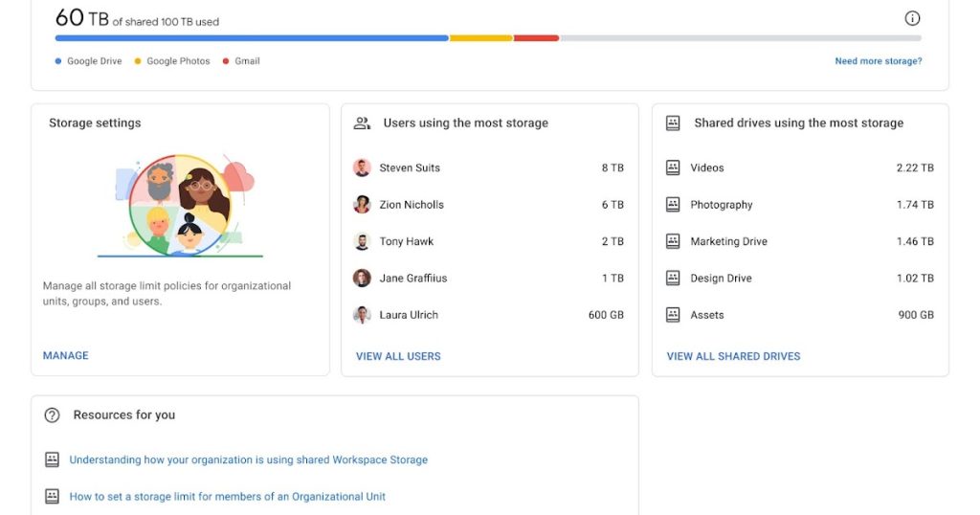Viewport: 980px width, 515px height.
Task: Click Zion Nicholls' profile avatar
Action: point(362,205)
